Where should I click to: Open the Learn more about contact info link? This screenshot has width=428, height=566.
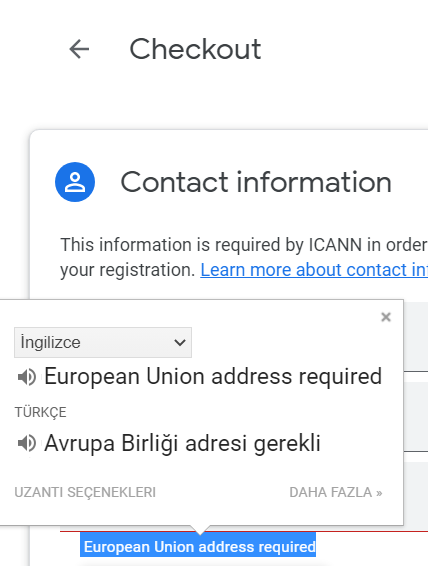point(314,270)
